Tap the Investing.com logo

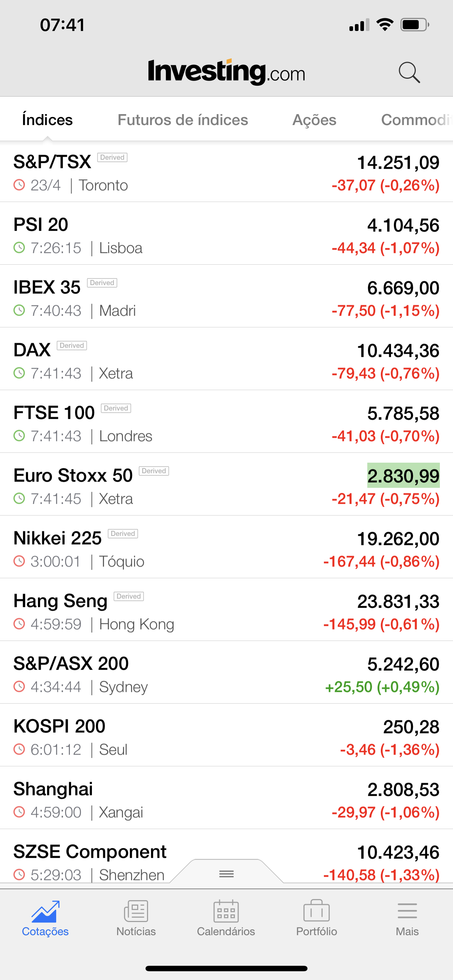coord(226,71)
